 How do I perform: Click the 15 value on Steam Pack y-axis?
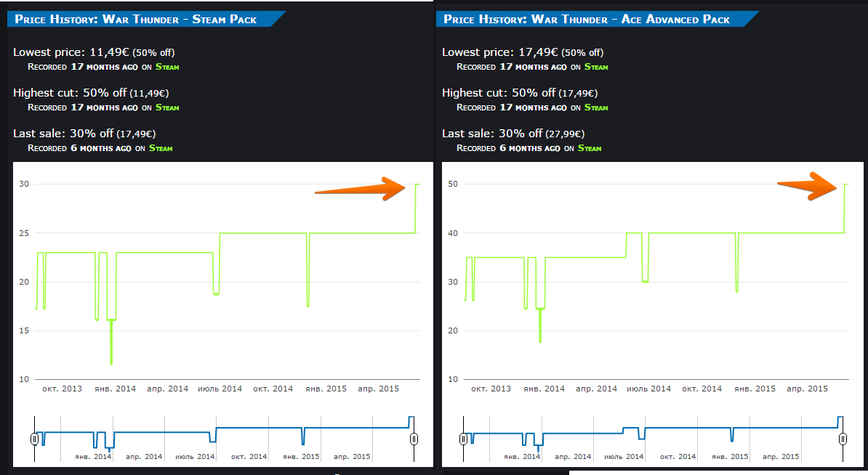(x=24, y=330)
